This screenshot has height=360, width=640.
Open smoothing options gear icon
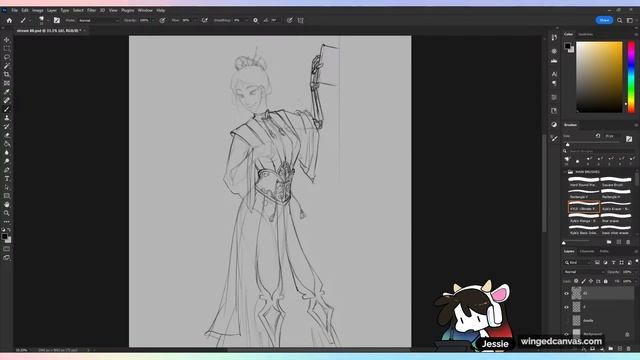click(256, 20)
